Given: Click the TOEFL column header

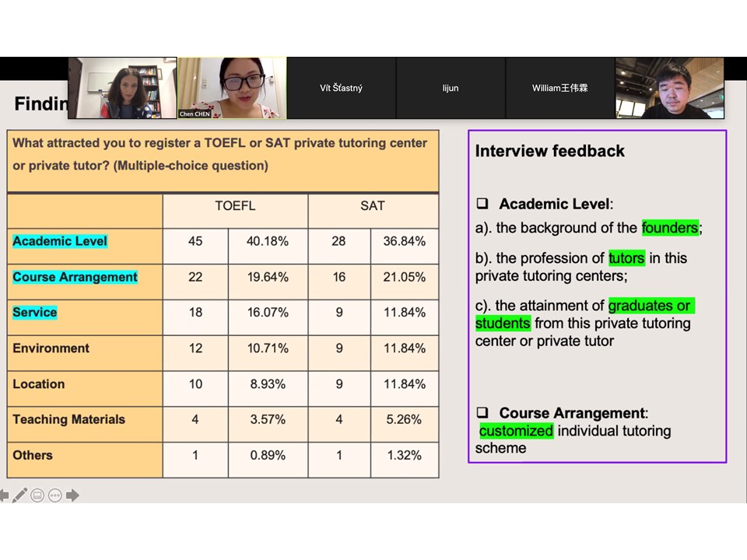Looking at the screenshot, I should tap(235, 205).
